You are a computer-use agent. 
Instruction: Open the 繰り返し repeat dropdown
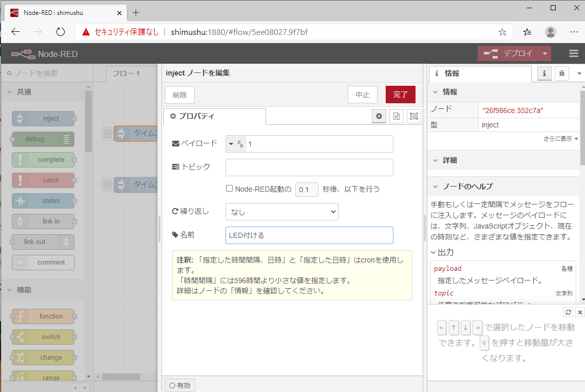click(281, 212)
